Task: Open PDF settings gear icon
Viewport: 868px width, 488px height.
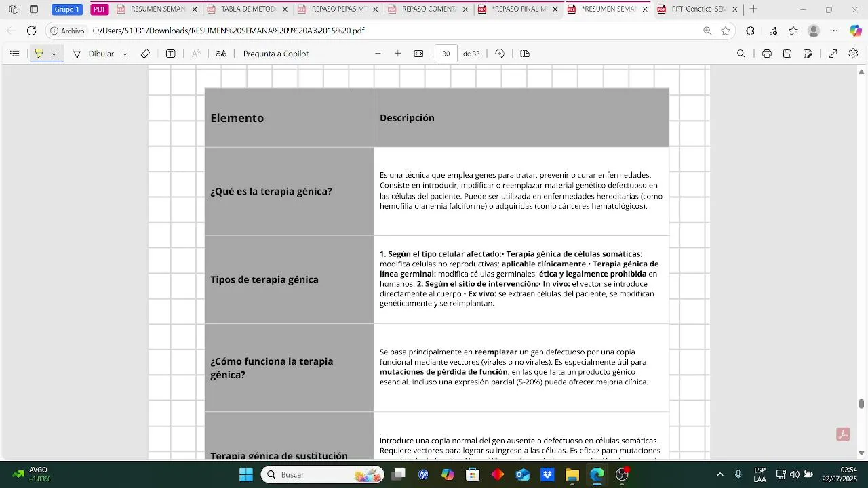Action: 854,54
